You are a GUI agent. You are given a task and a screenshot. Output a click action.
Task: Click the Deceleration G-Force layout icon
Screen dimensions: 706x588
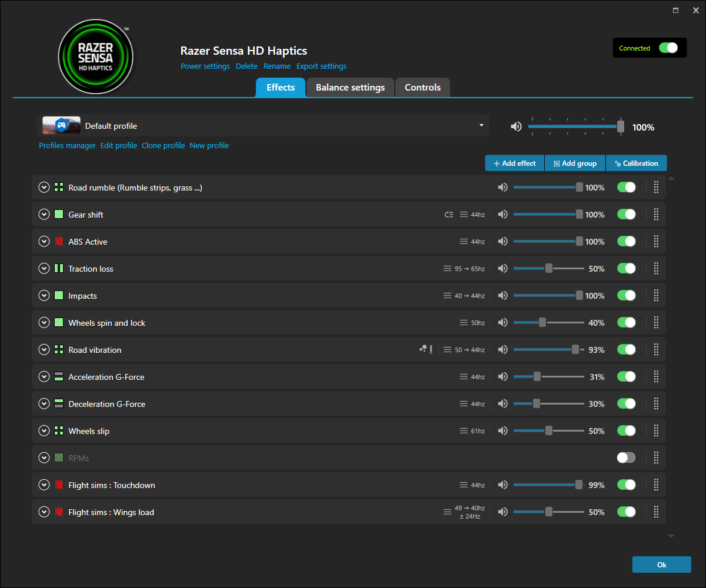pyautogui.click(x=59, y=404)
